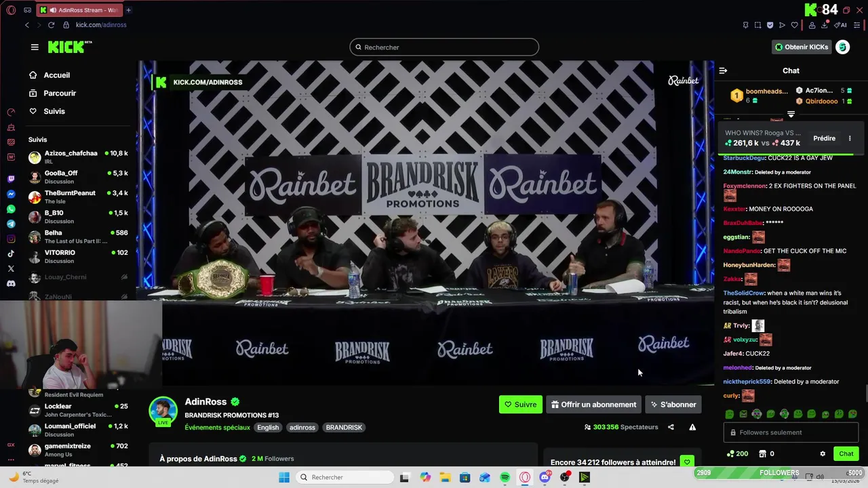Click the English tag

click(x=268, y=427)
